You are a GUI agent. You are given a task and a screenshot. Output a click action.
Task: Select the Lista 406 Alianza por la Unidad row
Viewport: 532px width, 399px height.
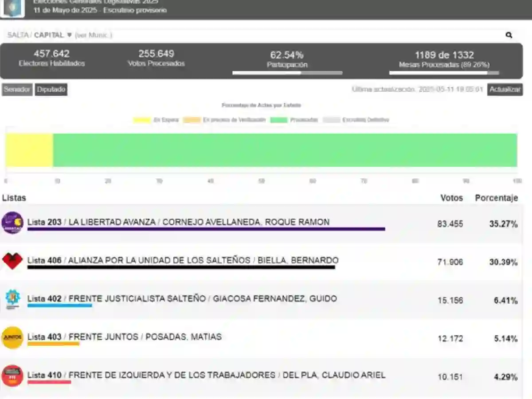tap(262, 262)
